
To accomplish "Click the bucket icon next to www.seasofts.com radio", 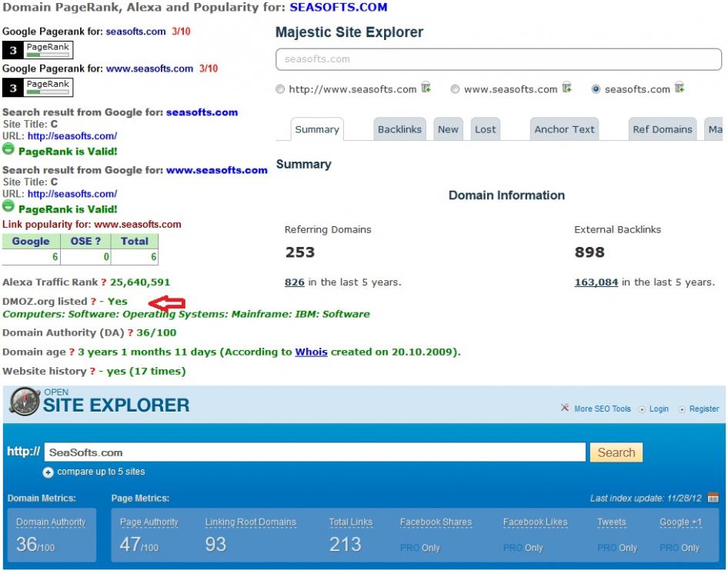I will pyautogui.click(x=566, y=87).
